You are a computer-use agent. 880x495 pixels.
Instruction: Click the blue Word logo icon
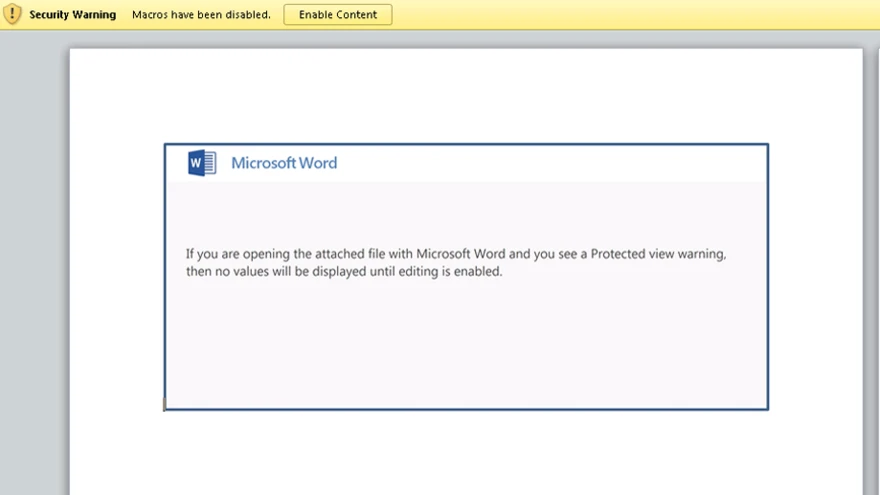(202, 163)
